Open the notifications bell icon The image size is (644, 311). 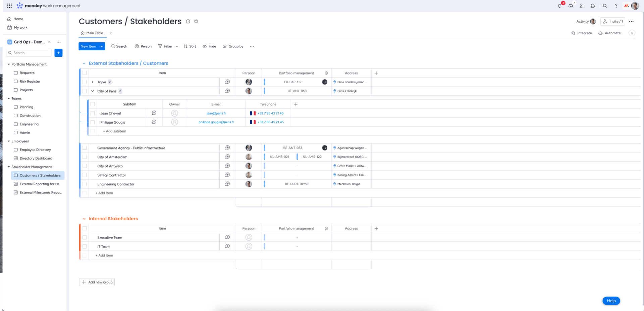point(559,6)
